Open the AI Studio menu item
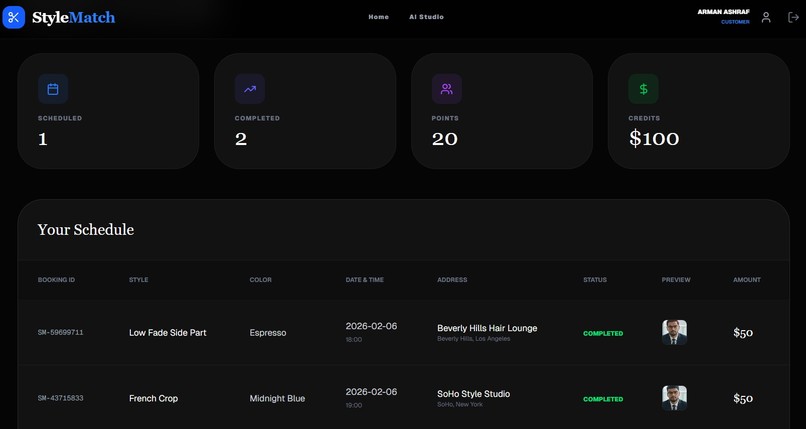 426,17
